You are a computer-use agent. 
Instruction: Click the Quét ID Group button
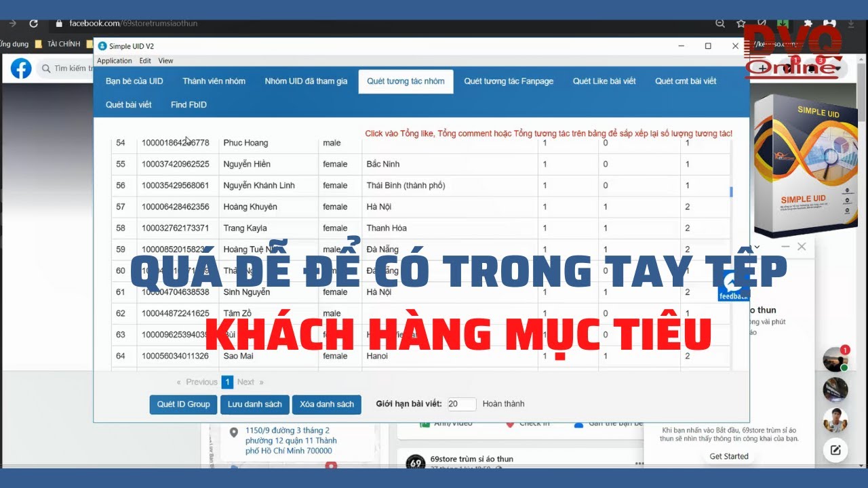point(183,405)
